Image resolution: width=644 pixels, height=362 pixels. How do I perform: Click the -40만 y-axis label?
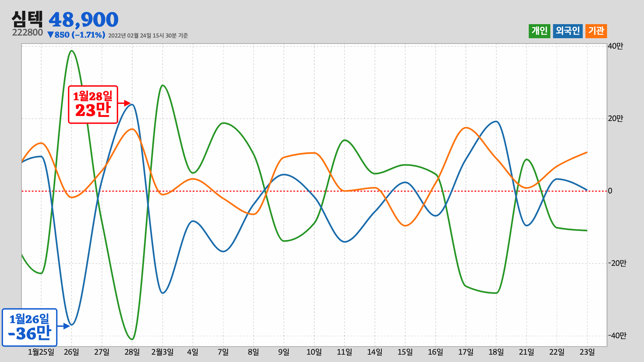[x=617, y=336]
